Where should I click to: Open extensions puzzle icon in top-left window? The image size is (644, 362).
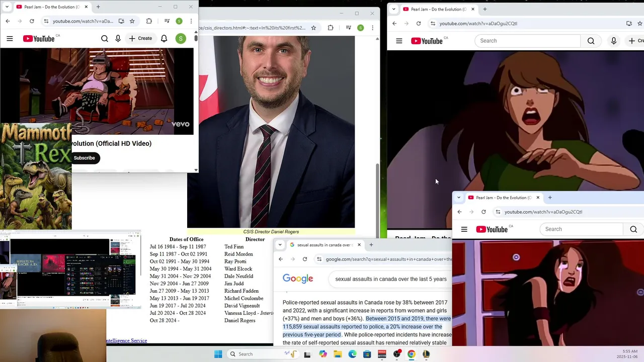click(x=149, y=21)
